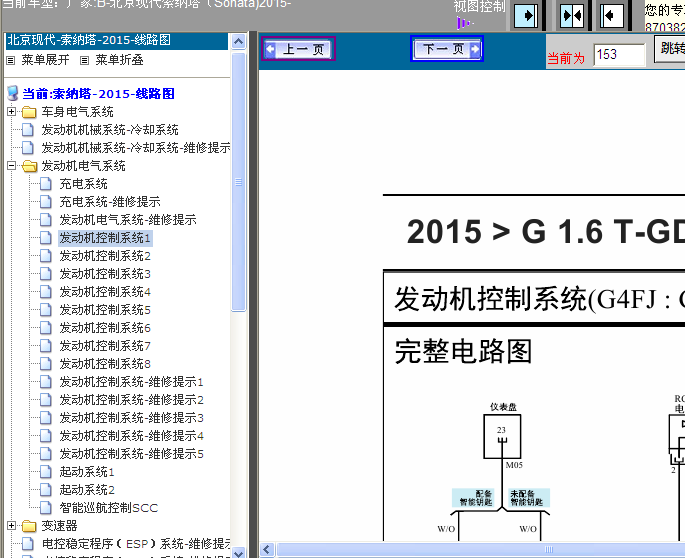This screenshot has width=685, height=558.
Task: Click 菜单折叠 to collapse the menu
Action: (119, 60)
